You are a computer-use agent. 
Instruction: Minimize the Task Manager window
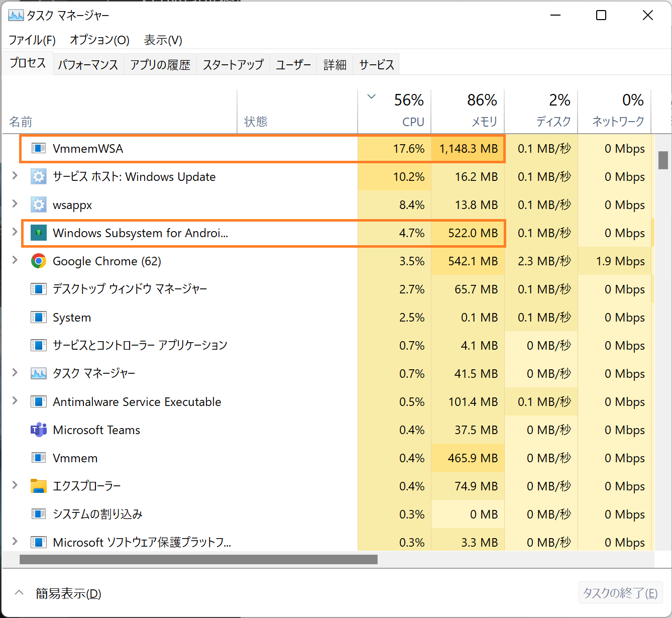click(x=555, y=15)
